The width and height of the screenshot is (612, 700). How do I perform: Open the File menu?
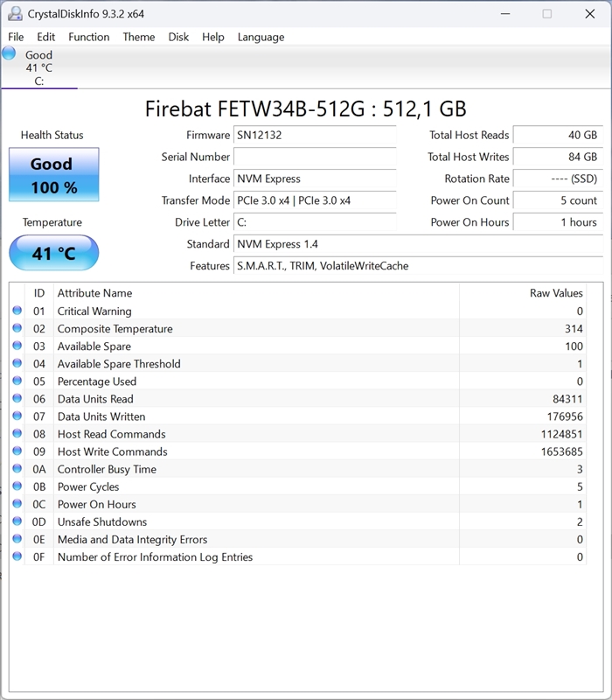[x=16, y=37]
